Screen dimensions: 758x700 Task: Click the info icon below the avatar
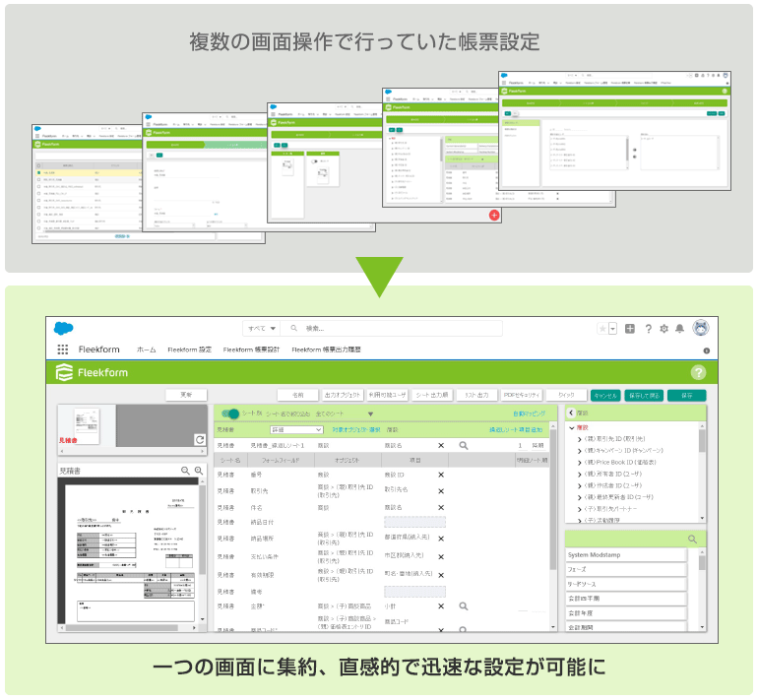pos(706,350)
